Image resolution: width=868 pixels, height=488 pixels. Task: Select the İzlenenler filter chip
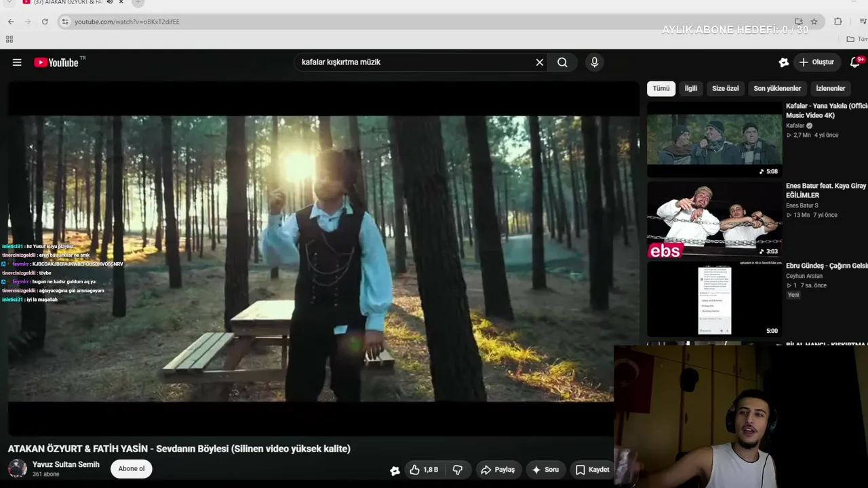[x=831, y=88]
